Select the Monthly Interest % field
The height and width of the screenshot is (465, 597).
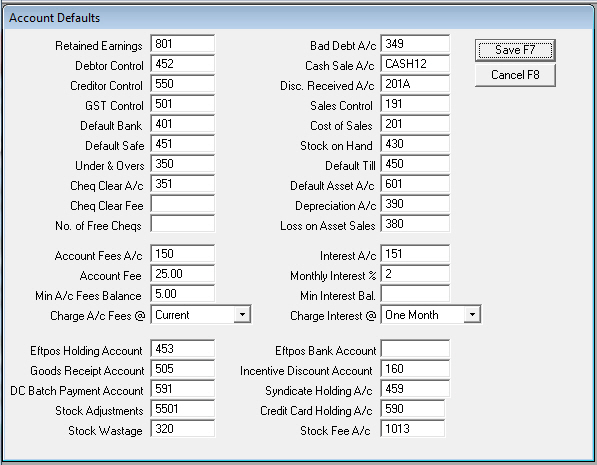pyautogui.click(x=415, y=274)
